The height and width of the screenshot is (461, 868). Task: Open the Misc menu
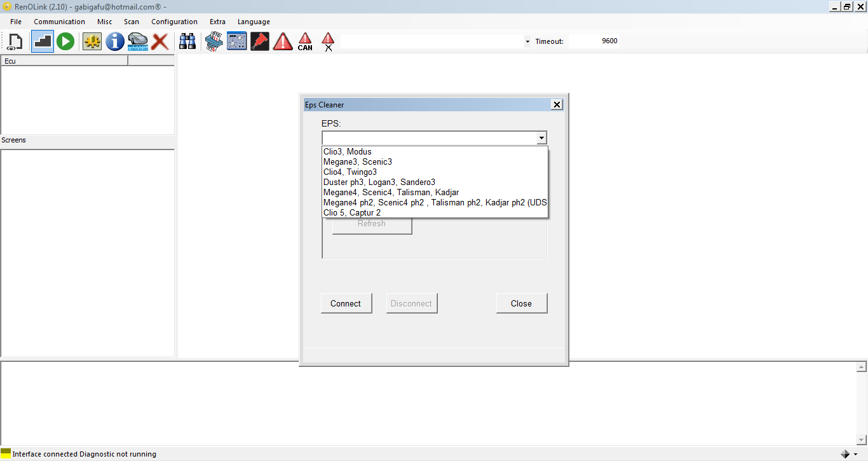point(104,22)
